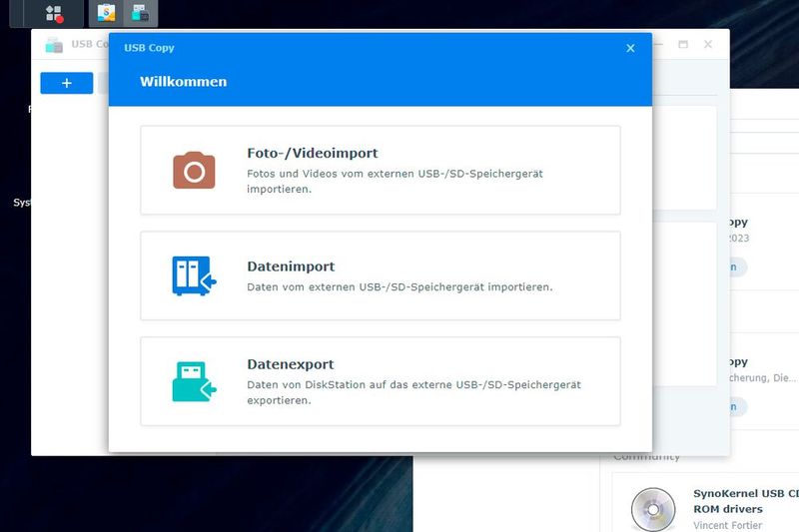Open SynoKernel USB CD-ROM drivers package

(x=745, y=501)
